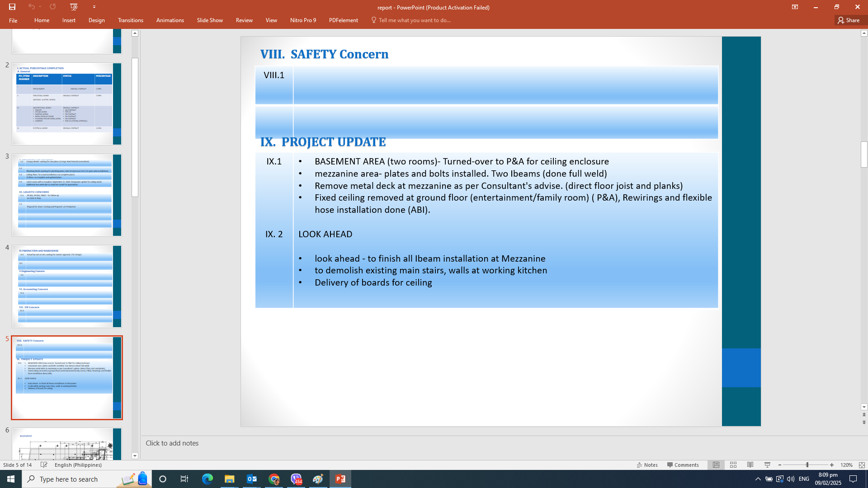
Task: Expand the Undo history dropdown arrow
Action: pyautogui.click(x=40, y=7)
